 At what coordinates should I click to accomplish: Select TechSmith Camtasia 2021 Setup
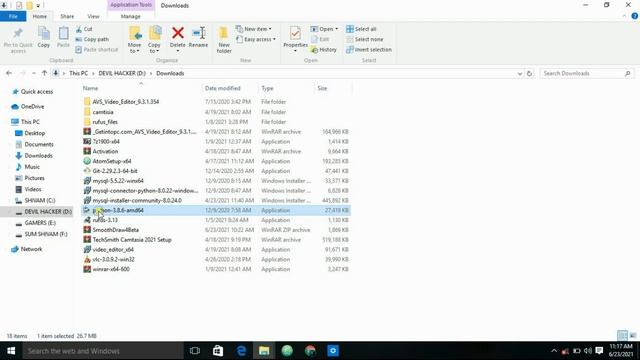coord(132,240)
